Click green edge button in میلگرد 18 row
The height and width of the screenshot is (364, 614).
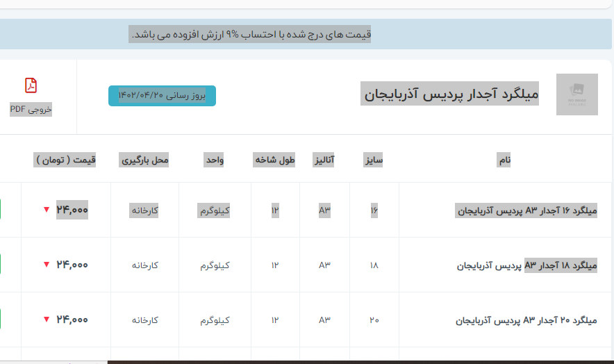1,265
